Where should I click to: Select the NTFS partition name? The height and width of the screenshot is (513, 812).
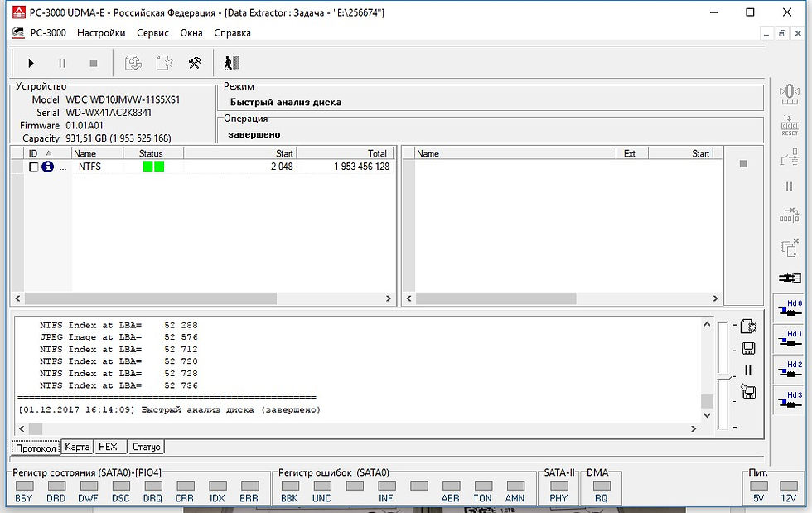(89, 167)
